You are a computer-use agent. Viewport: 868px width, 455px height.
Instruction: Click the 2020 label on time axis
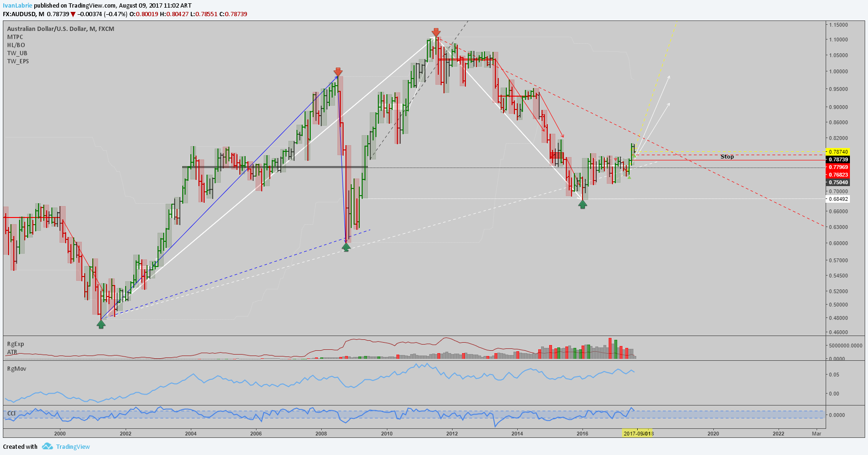[713, 433]
